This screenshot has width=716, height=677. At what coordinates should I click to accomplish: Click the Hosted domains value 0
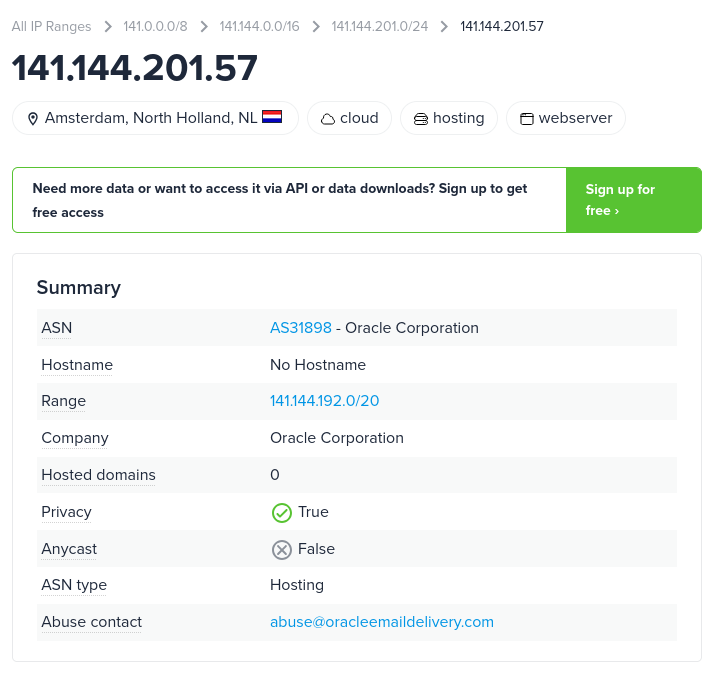(274, 475)
